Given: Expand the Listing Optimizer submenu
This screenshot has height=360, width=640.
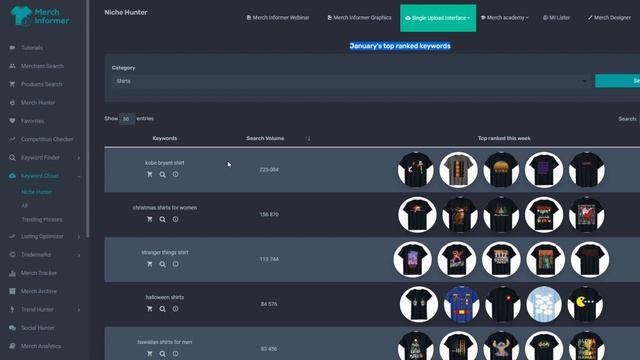Looking at the screenshot, I should 79,236.
